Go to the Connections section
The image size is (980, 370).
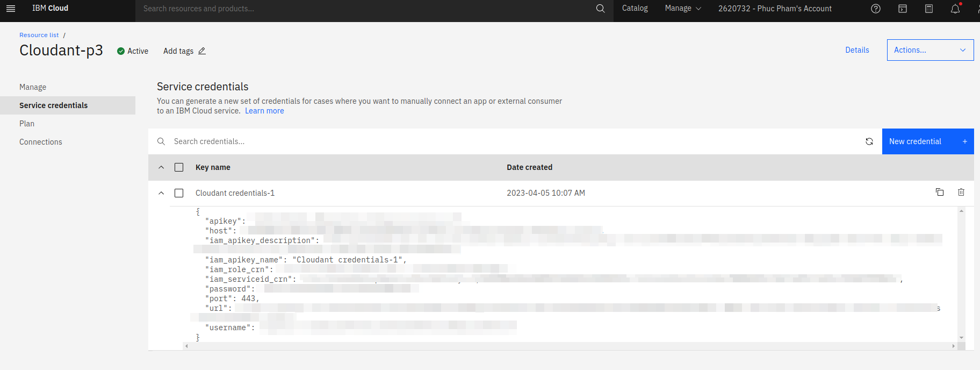[41, 142]
